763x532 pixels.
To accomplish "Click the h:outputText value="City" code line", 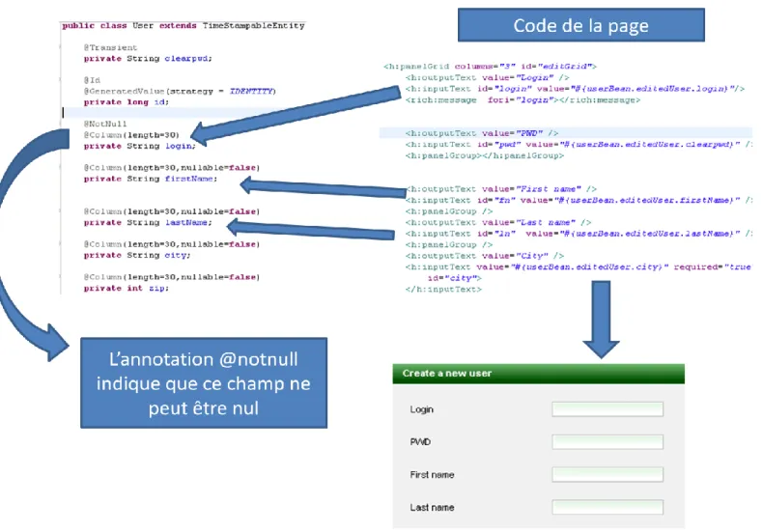I will (485, 256).
